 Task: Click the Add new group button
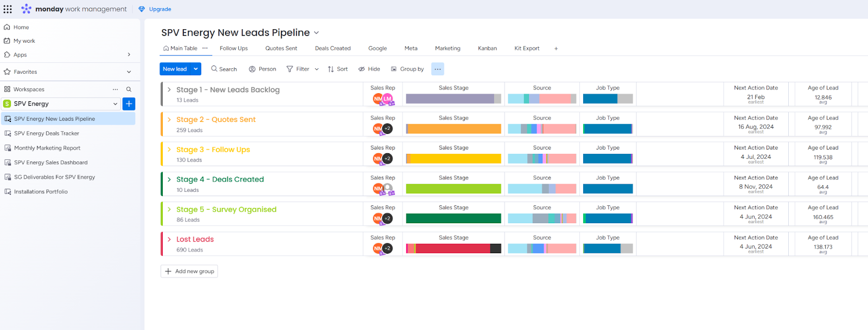(189, 271)
